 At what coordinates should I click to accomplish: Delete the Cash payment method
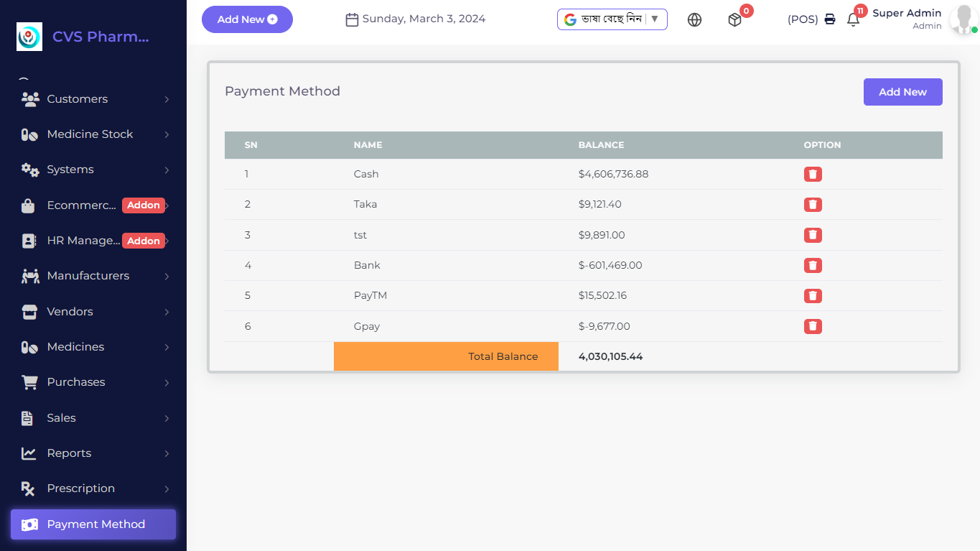coord(813,174)
